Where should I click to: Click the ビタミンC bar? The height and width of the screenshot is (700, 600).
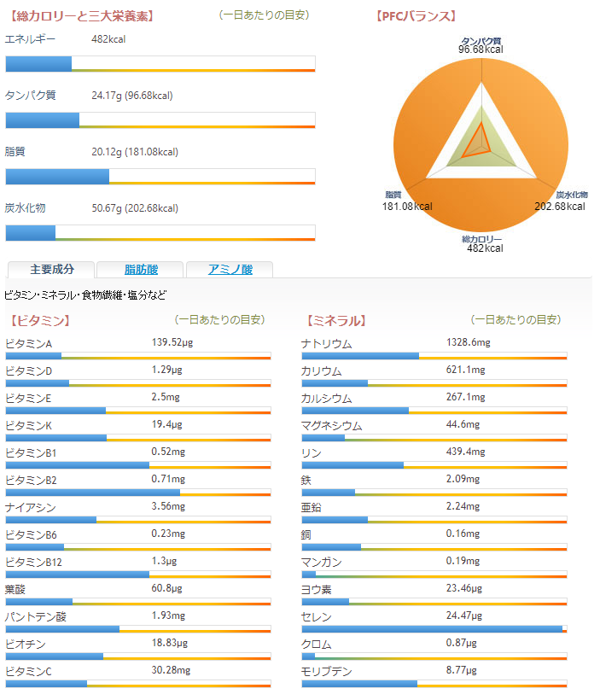pyautogui.click(x=137, y=684)
